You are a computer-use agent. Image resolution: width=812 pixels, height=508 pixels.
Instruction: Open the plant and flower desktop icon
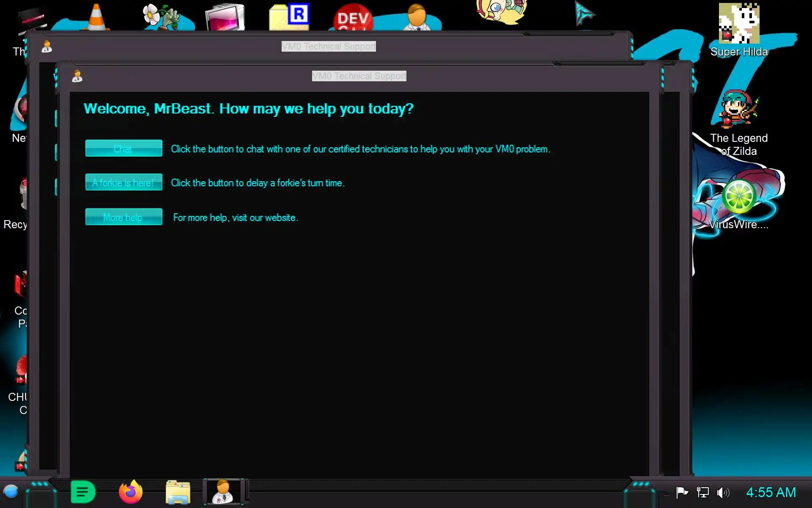coord(161,17)
